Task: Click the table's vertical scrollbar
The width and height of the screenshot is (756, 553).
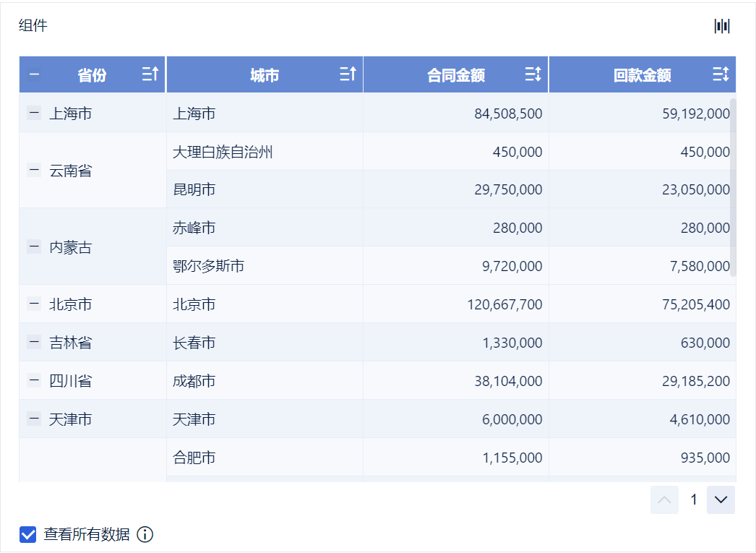Action: (733, 188)
